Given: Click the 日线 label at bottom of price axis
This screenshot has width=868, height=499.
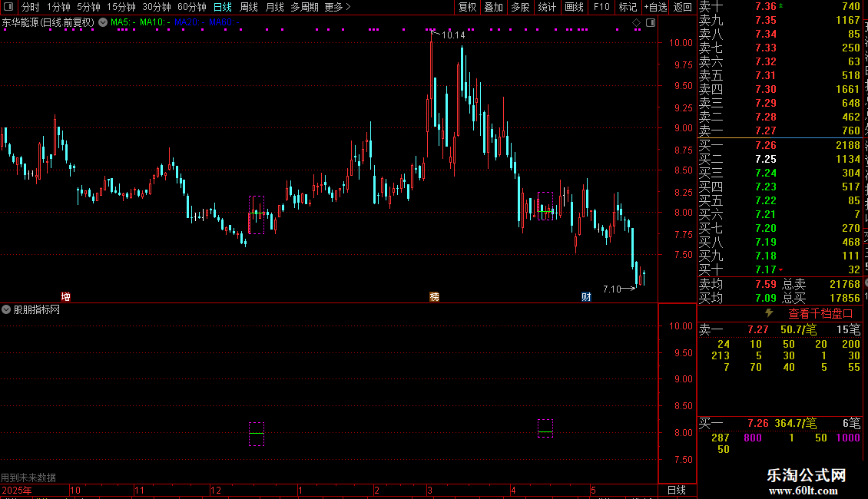Looking at the screenshot, I should [677, 490].
